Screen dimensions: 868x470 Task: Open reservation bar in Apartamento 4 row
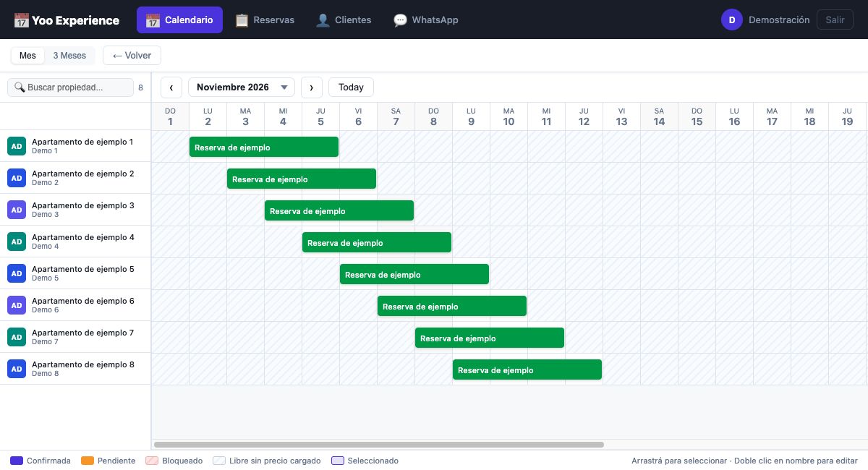377,242
